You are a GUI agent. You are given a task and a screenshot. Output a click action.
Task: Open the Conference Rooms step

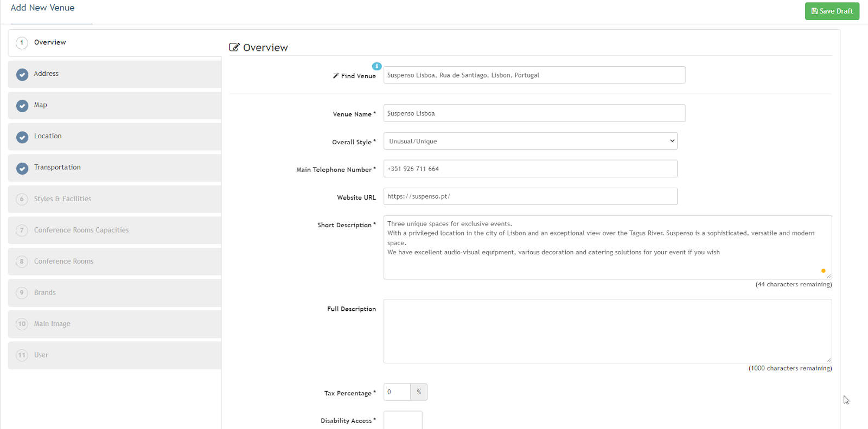(x=114, y=261)
